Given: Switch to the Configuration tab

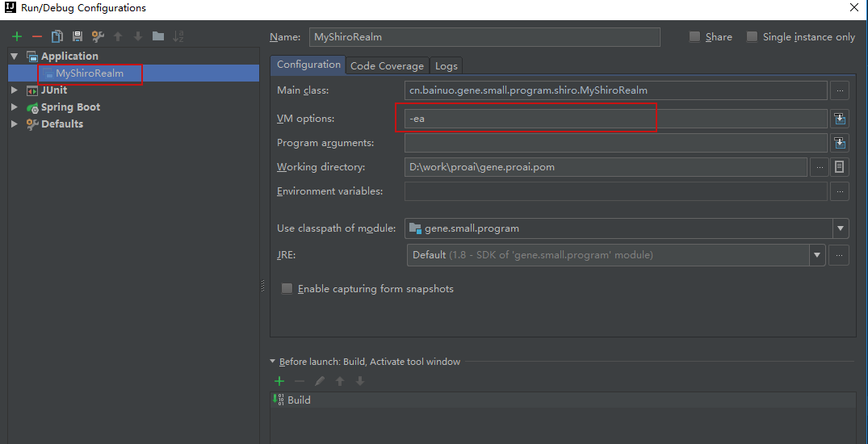Looking at the screenshot, I should click(x=308, y=65).
